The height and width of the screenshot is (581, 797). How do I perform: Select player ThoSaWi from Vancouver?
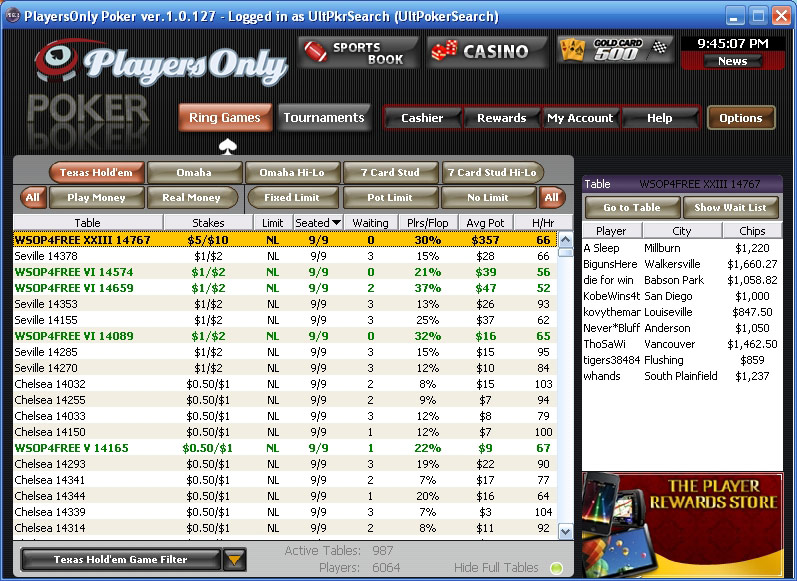click(681, 344)
